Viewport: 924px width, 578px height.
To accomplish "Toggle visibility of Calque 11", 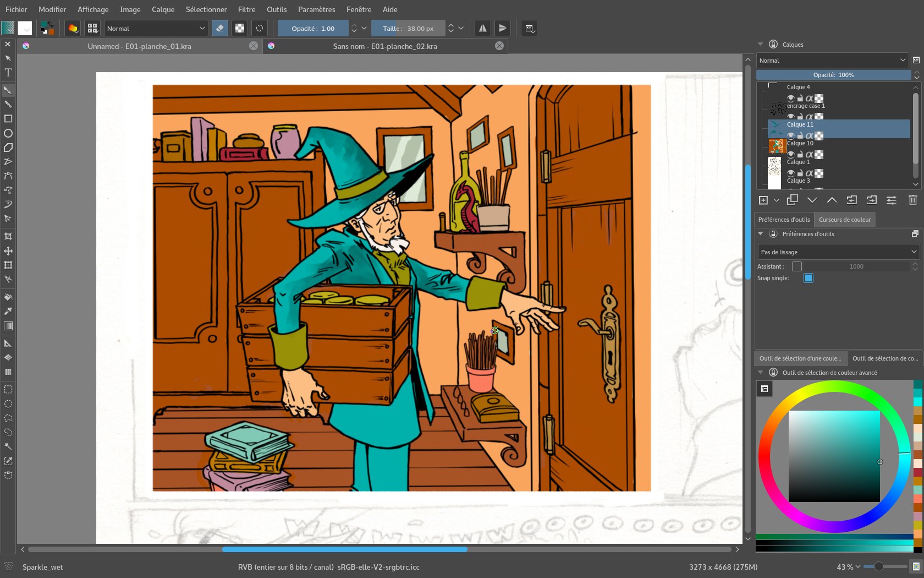I will (791, 135).
